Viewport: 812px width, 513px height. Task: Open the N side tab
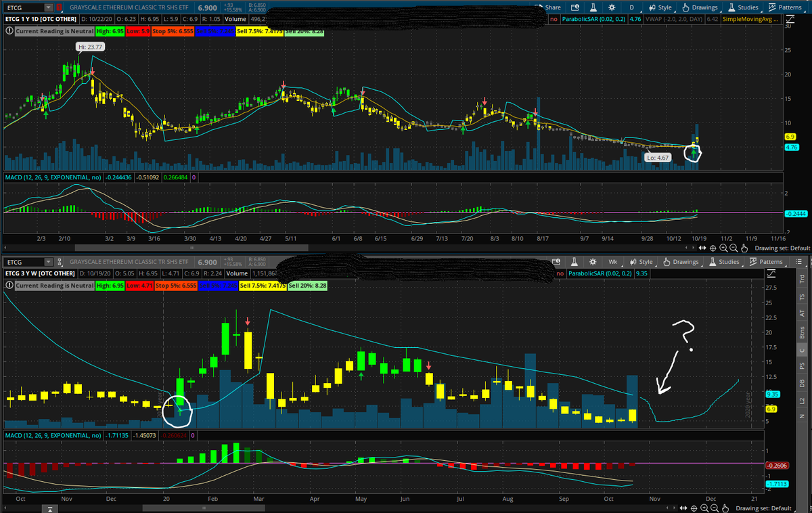pos(802,416)
